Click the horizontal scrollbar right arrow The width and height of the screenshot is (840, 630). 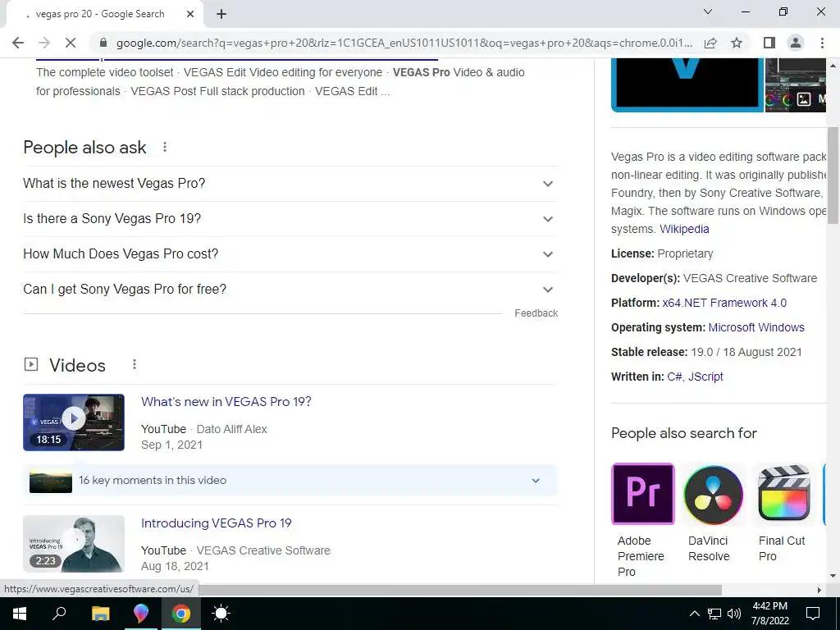tap(819, 590)
